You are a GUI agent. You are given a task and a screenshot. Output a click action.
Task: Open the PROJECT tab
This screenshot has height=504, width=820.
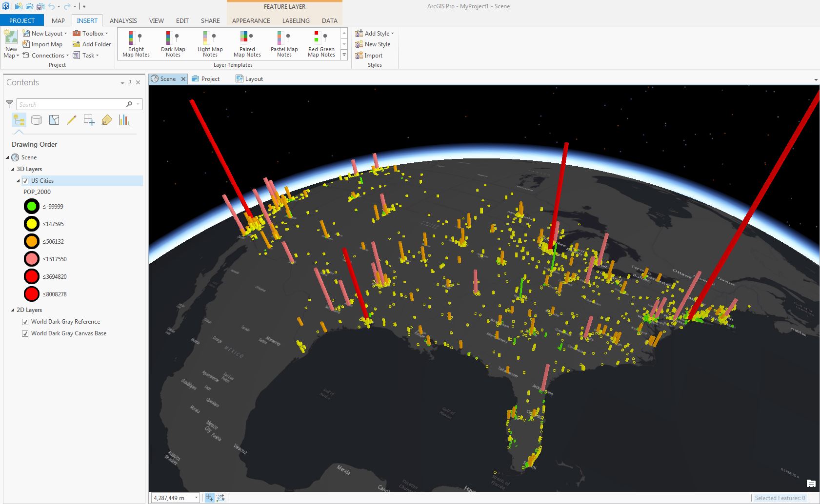coord(22,20)
